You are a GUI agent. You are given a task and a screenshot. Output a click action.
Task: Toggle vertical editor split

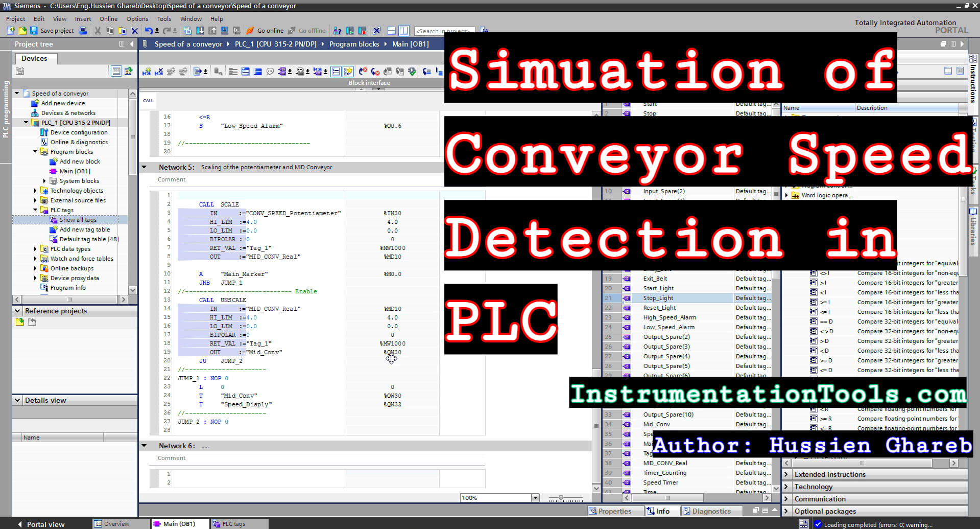(404, 31)
